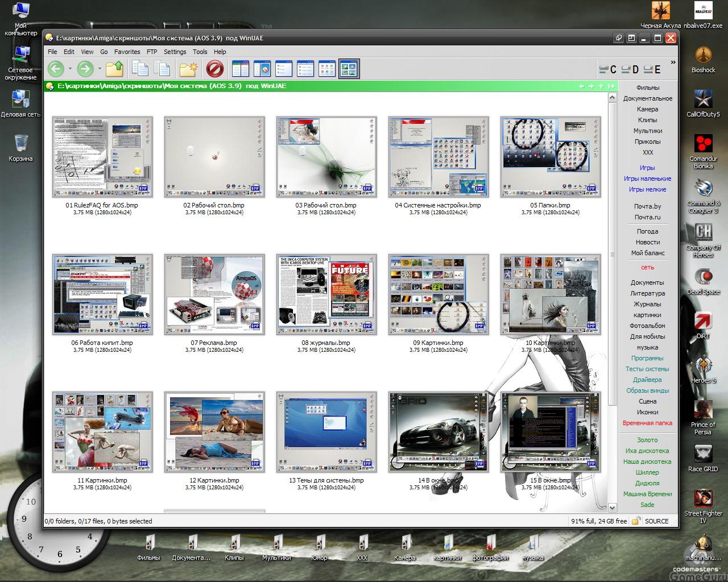This screenshot has width=728, height=582.
Task: Open the CallOfDuty5 desktop shortcut
Action: 704,103
